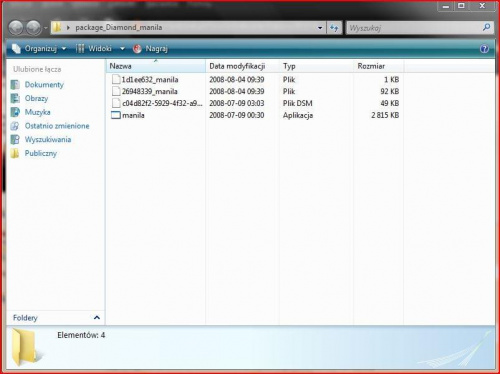The image size is (500, 374).
Task: Sort by the Typ column header
Action: [x=316, y=66]
